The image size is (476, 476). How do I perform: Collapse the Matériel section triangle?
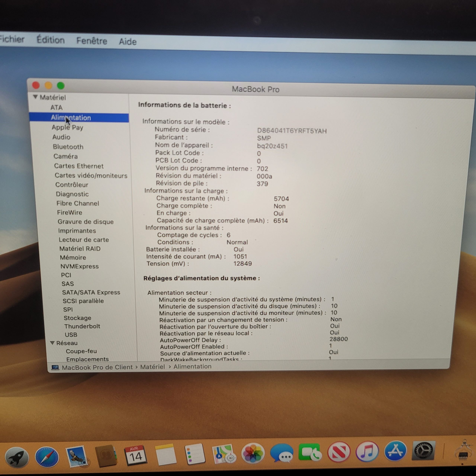click(36, 97)
